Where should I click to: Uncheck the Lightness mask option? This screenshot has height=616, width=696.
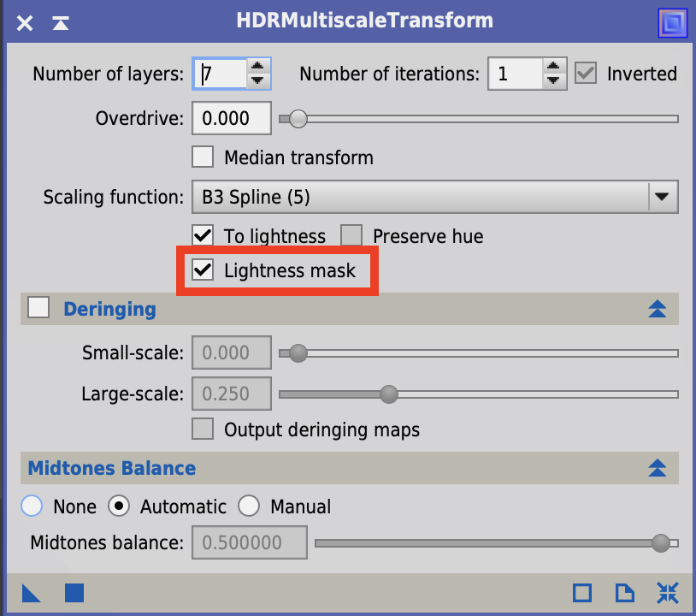203,270
